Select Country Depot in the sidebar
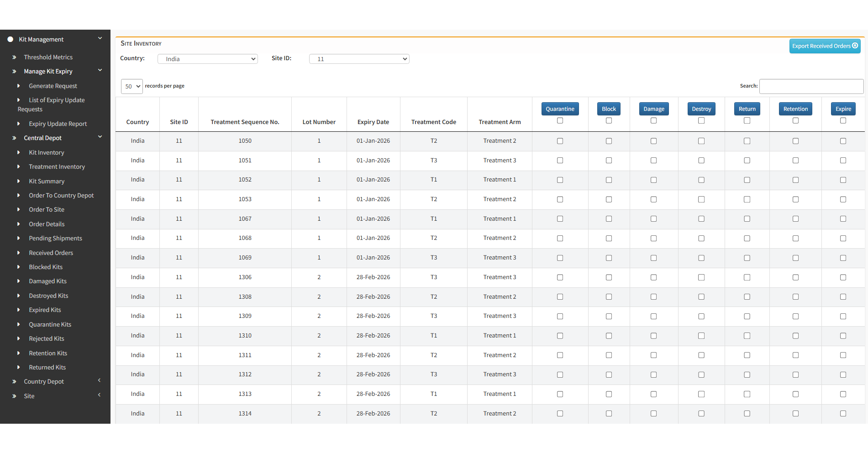Viewport: 868px width, 452px height. pos(44,381)
